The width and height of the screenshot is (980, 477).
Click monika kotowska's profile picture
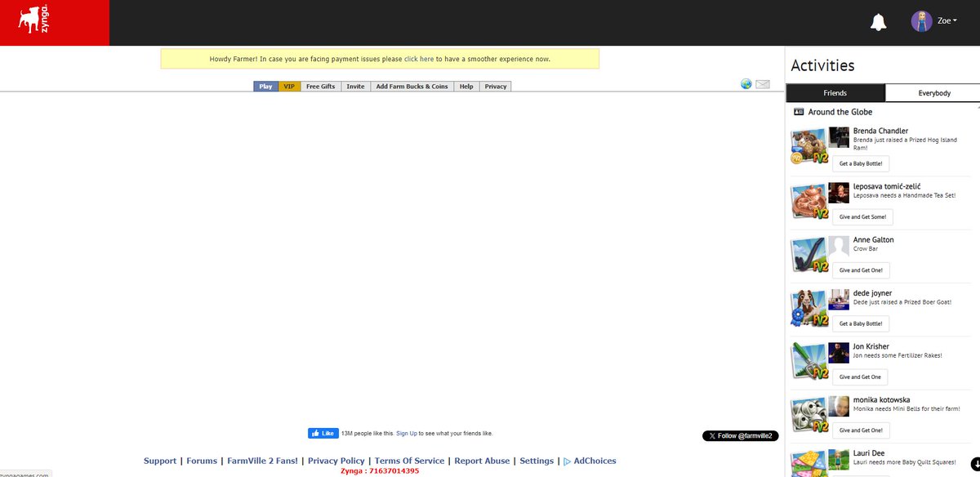(x=839, y=407)
